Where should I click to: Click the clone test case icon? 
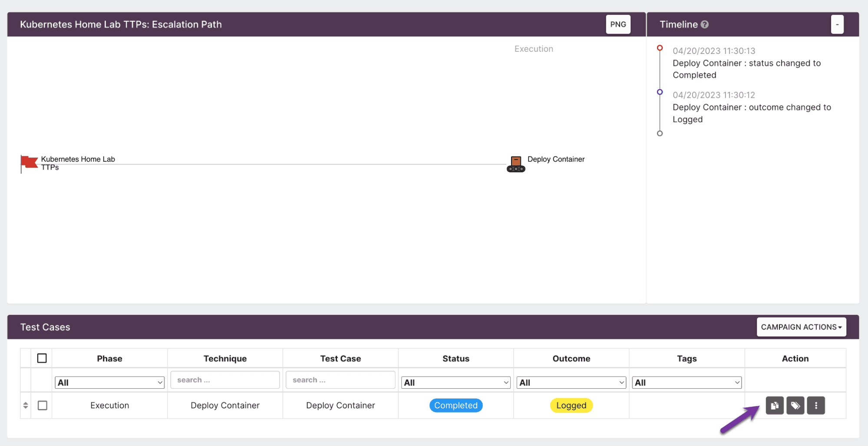pos(774,406)
